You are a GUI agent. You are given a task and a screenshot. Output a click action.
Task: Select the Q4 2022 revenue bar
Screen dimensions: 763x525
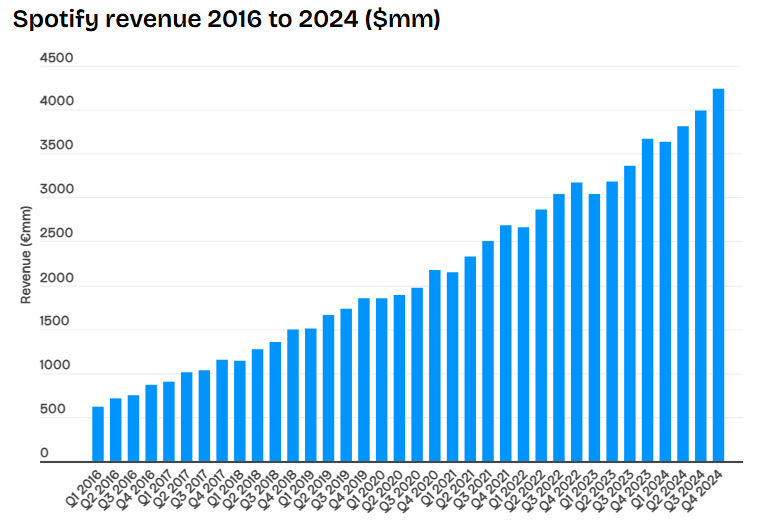pyautogui.click(x=577, y=322)
